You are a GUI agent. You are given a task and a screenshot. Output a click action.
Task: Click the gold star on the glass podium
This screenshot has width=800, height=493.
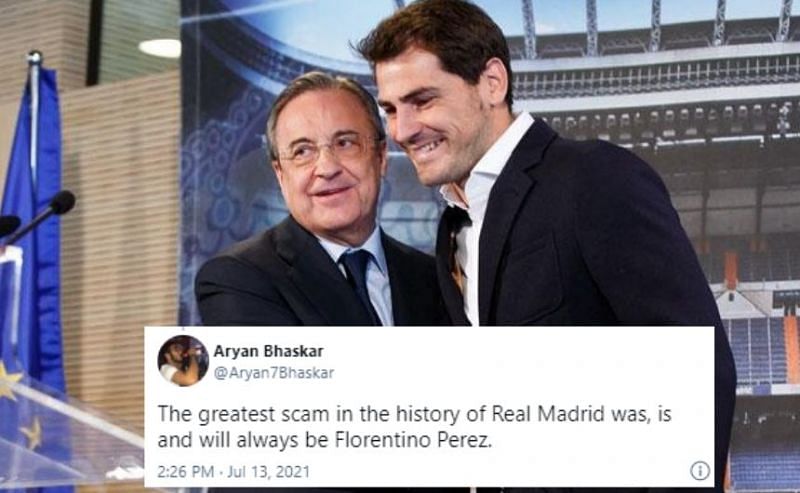32,434
